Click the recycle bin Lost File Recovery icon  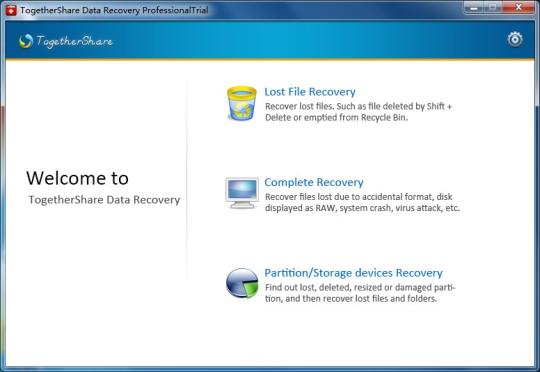point(242,103)
